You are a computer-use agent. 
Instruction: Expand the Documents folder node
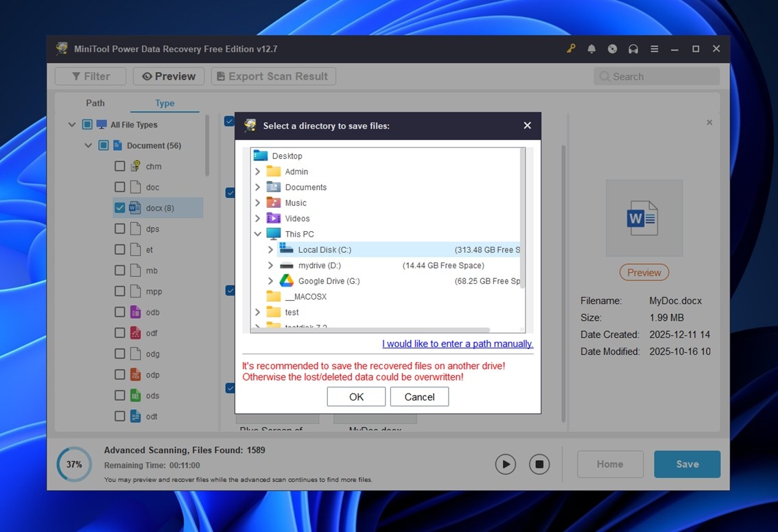click(x=258, y=187)
